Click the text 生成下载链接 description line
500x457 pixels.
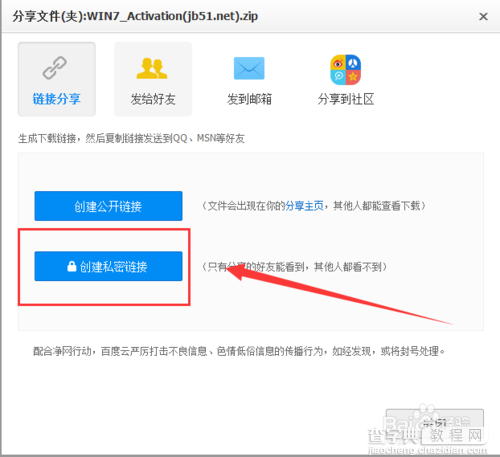coord(131,138)
